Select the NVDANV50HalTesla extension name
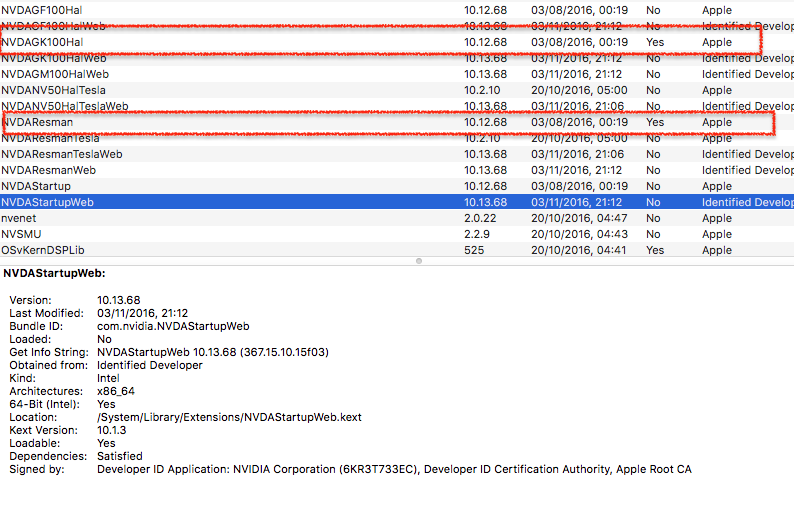This screenshot has width=794, height=510. pos(53,90)
